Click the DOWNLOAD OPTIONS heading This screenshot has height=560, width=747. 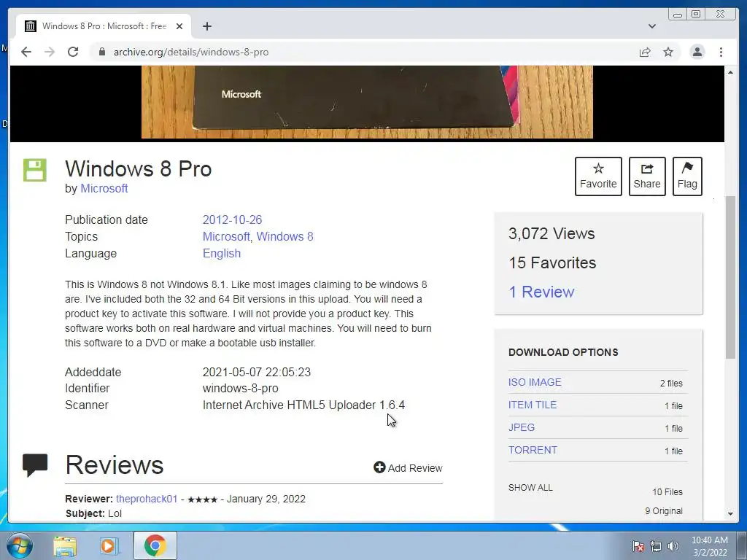tap(563, 352)
